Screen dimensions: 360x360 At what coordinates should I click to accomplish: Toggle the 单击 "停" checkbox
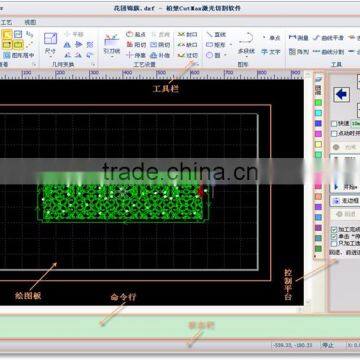point(334,236)
